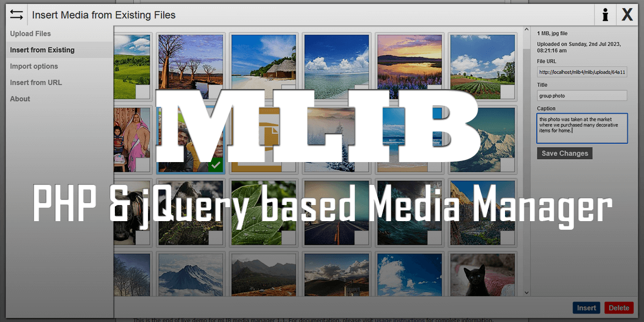Image resolution: width=644 pixels, height=322 pixels.
Task: Collapse the sidebar using the double-arrow icon
Action: coord(16,14)
